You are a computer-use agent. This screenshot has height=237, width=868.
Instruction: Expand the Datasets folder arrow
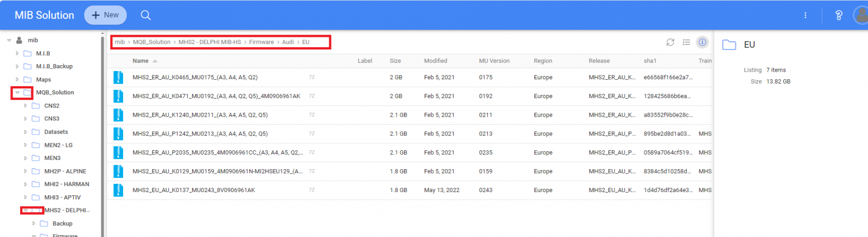point(25,132)
